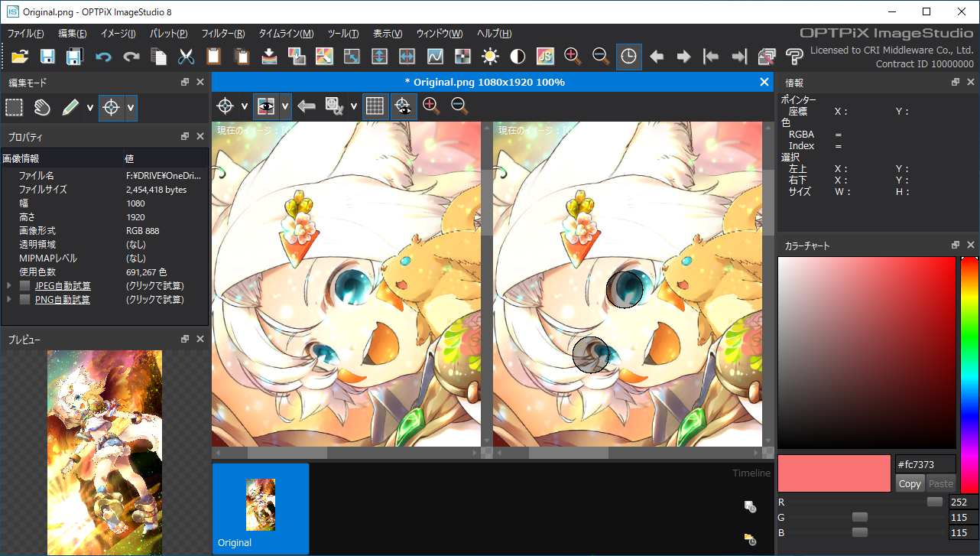980x556 pixels.
Task: Toggle the PNG自動試算 checkbox
Action: 25,300
